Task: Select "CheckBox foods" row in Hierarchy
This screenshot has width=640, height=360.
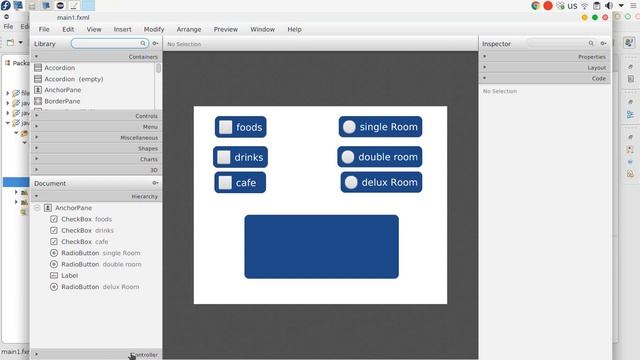Action: click(96, 219)
